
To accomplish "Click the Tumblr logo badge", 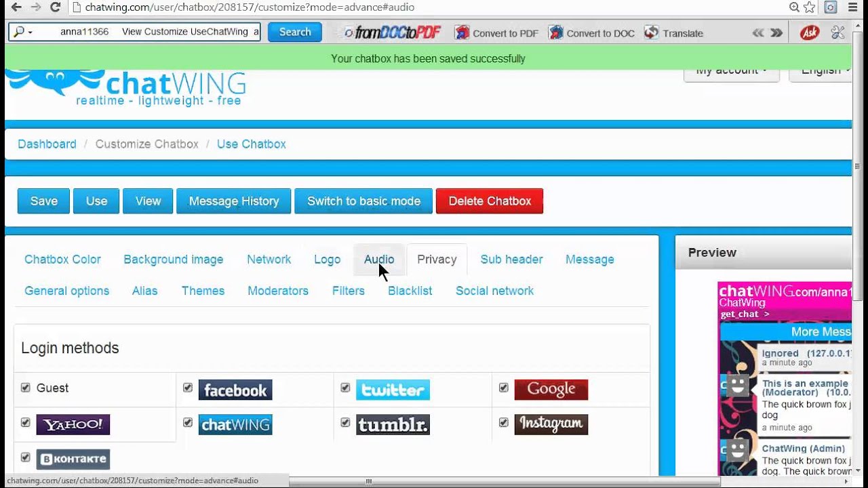I will [x=393, y=424].
